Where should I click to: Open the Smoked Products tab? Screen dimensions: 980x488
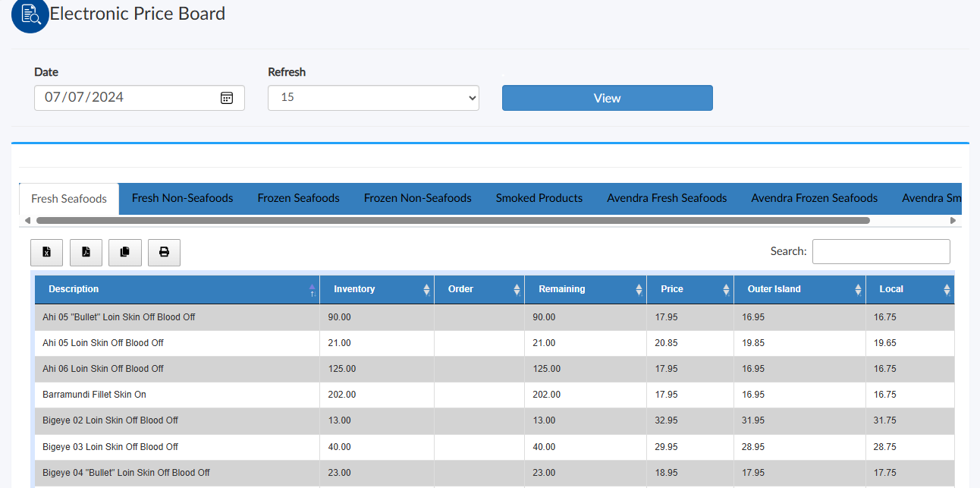click(x=539, y=198)
